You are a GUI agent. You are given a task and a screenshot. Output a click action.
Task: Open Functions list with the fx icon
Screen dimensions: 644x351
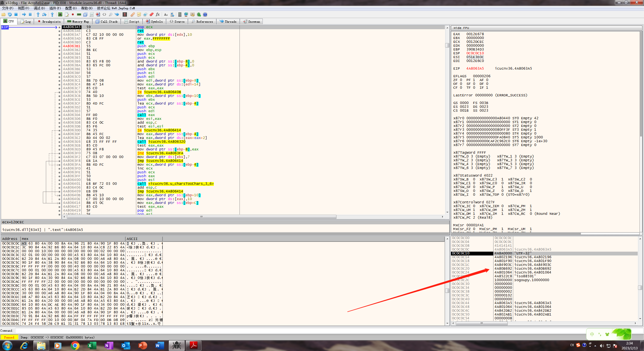[x=158, y=14]
